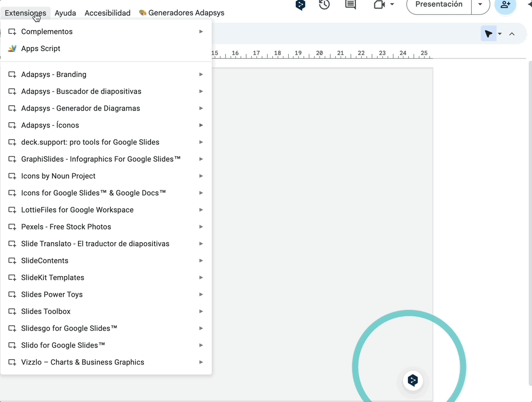Viewport: 532px width, 402px height.
Task: Open the Accesibilidad menu
Action: tap(107, 13)
